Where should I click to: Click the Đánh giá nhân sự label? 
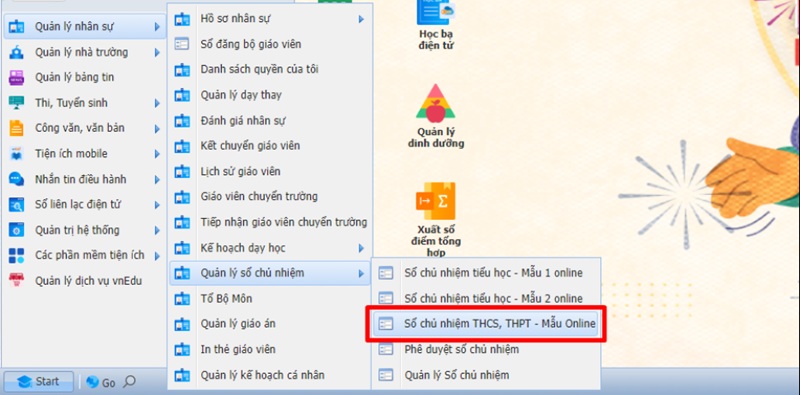click(243, 121)
